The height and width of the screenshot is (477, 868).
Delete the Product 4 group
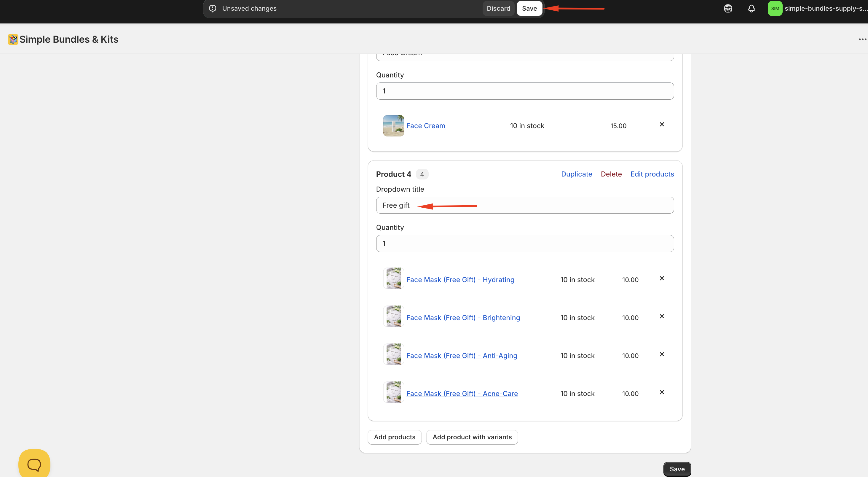tap(611, 174)
